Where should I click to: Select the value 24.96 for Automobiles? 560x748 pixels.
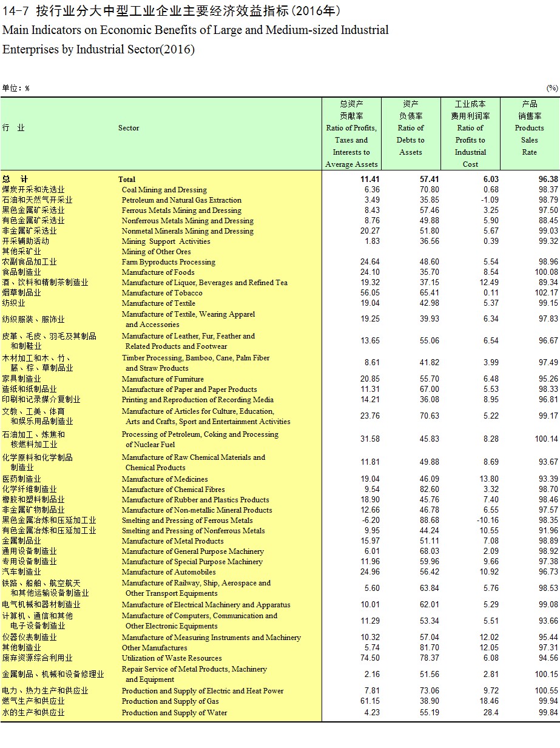click(369, 572)
